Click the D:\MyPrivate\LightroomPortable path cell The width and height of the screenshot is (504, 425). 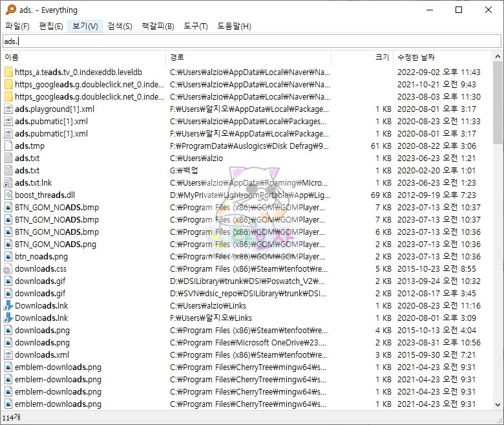point(250,195)
